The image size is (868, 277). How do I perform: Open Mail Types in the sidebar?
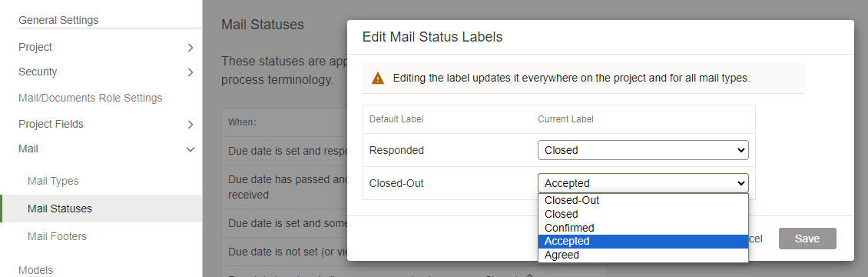[53, 181]
